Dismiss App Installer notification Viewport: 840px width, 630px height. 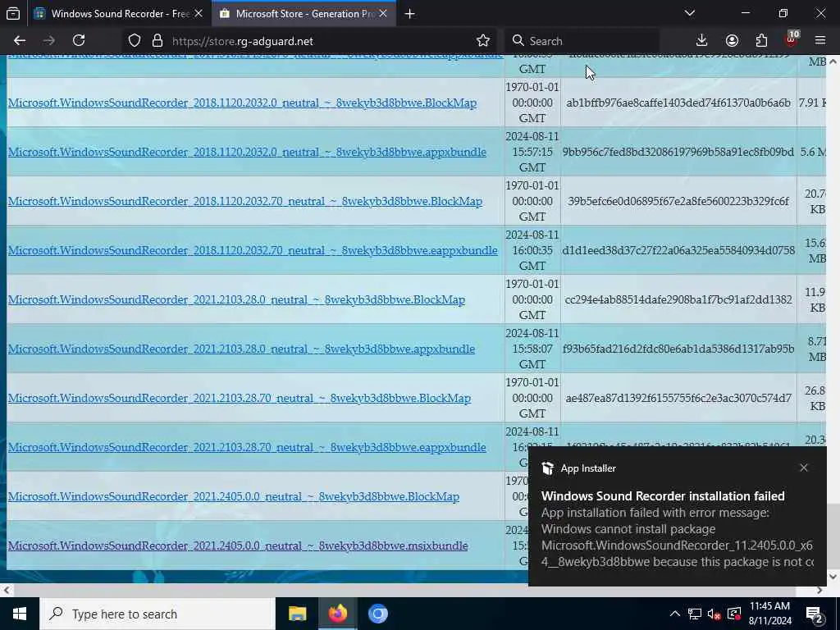(804, 468)
